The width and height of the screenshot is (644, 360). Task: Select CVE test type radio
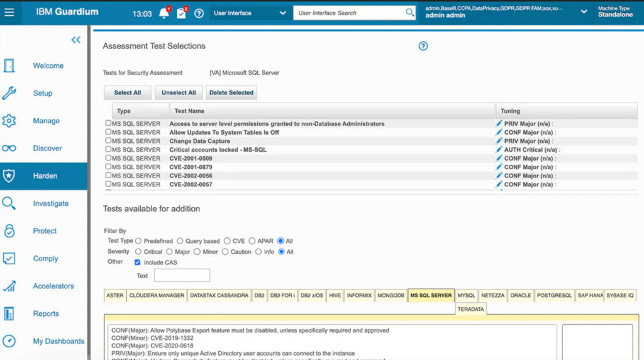pos(227,241)
